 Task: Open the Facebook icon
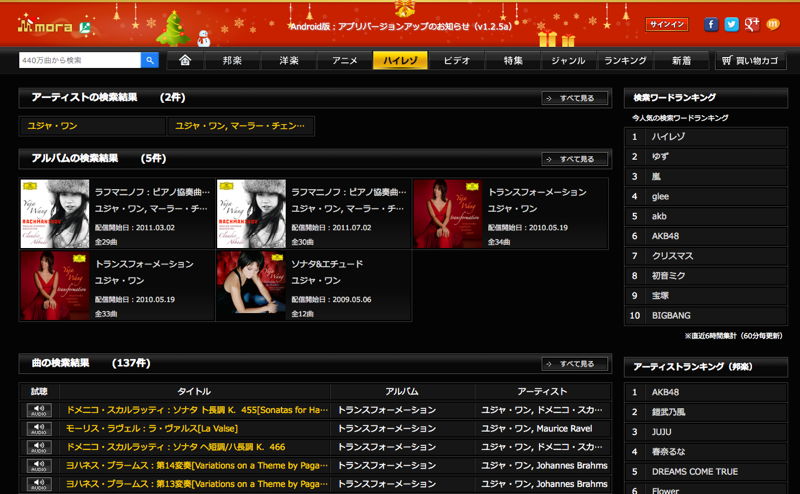[x=711, y=24]
